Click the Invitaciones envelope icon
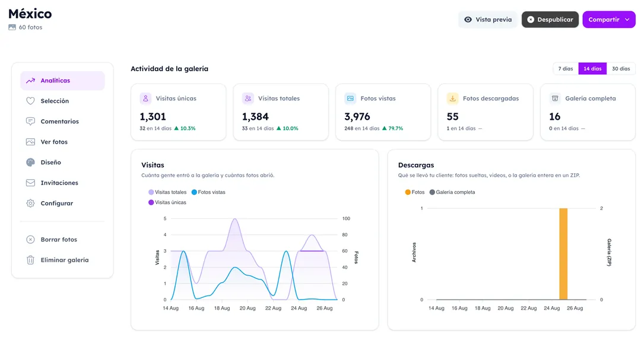The width and height of the screenshot is (644, 337). (30, 183)
